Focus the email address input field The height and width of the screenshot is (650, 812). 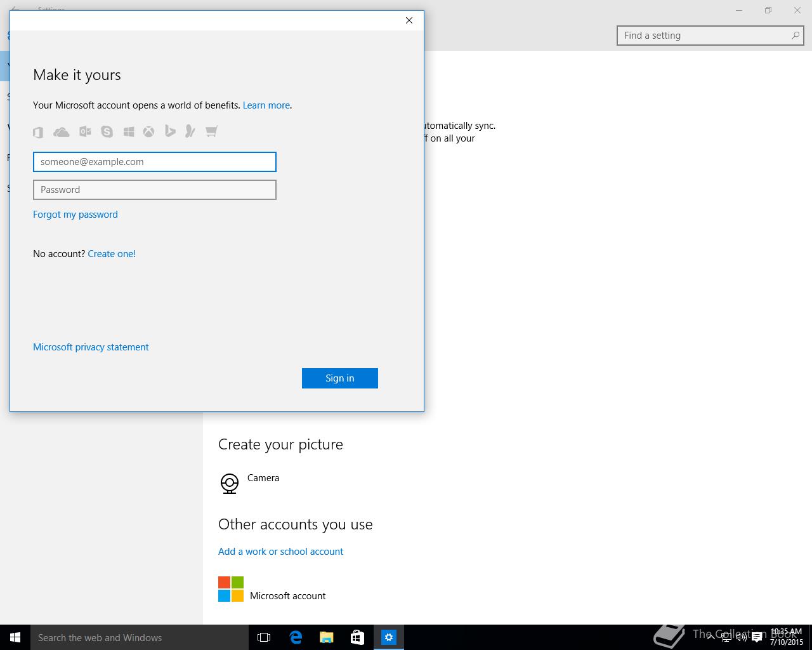[155, 162]
